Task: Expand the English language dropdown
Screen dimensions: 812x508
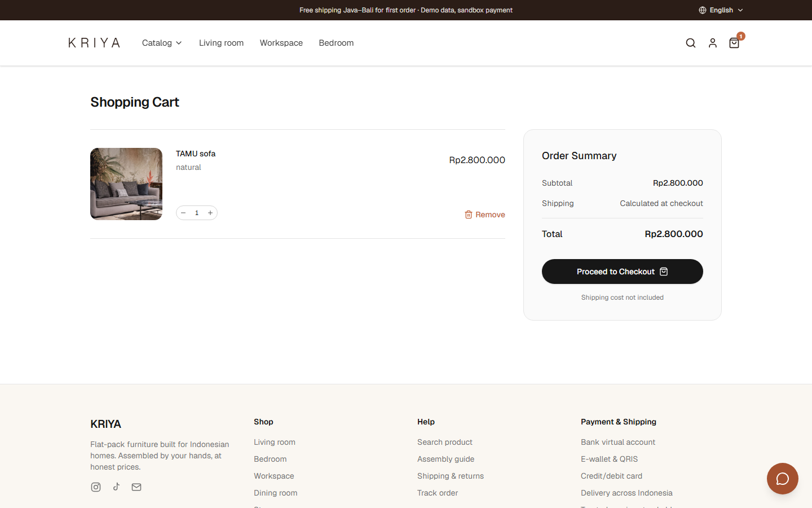Action: pyautogui.click(x=721, y=10)
